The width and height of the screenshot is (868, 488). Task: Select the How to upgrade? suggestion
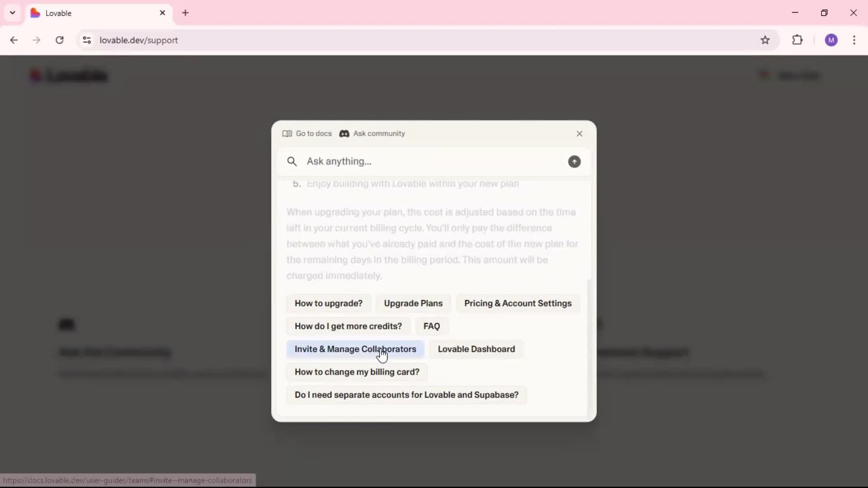[329, 303]
